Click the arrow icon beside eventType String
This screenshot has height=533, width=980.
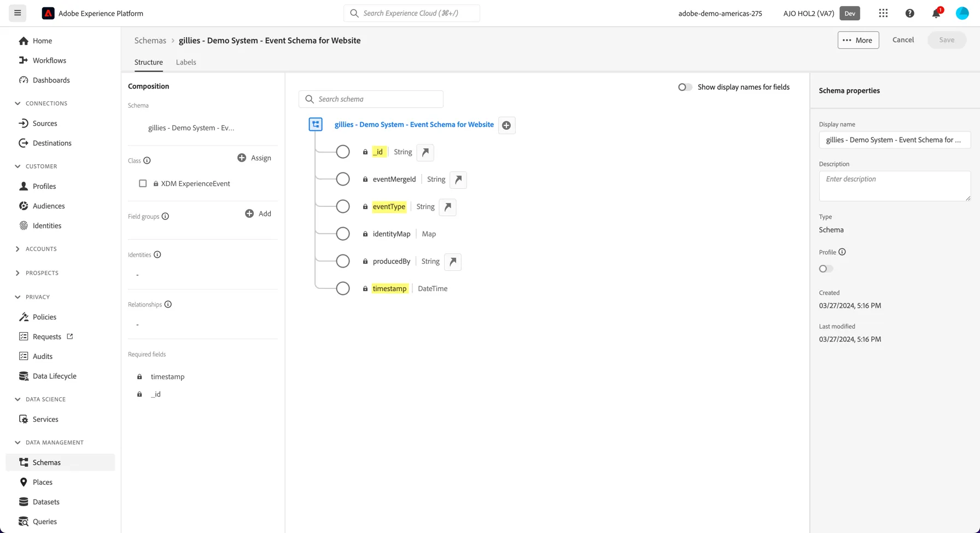pyautogui.click(x=447, y=207)
